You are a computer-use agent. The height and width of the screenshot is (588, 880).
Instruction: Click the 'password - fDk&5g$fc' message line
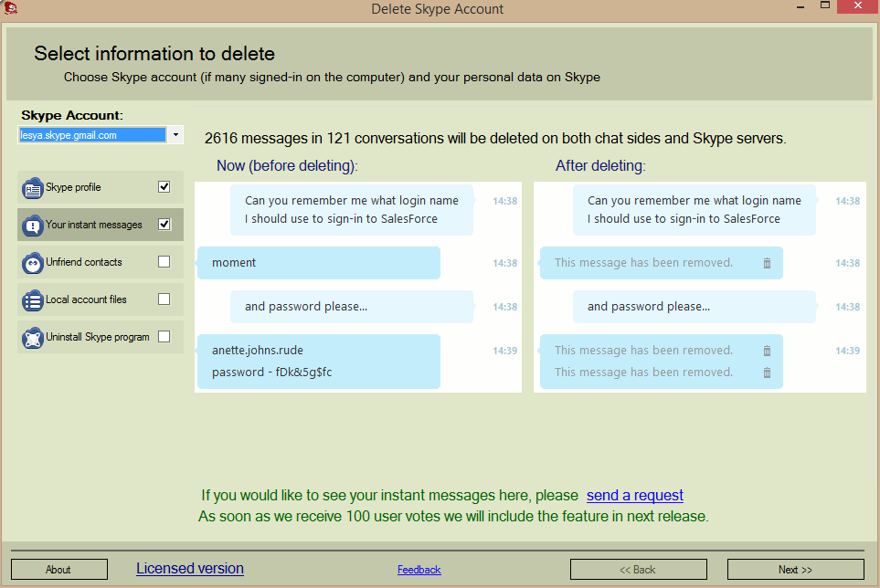272,373
